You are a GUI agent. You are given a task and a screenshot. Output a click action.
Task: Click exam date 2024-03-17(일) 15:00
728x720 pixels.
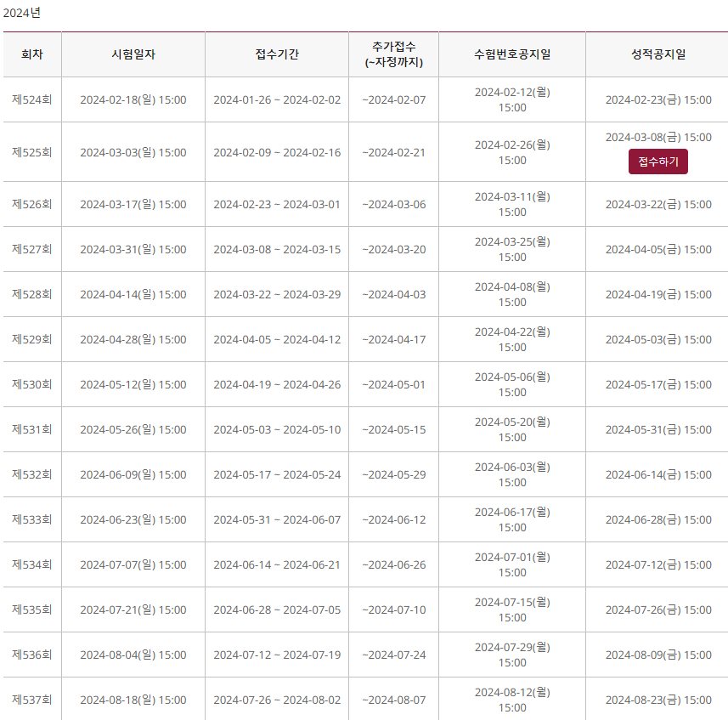pyautogui.click(x=133, y=204)
